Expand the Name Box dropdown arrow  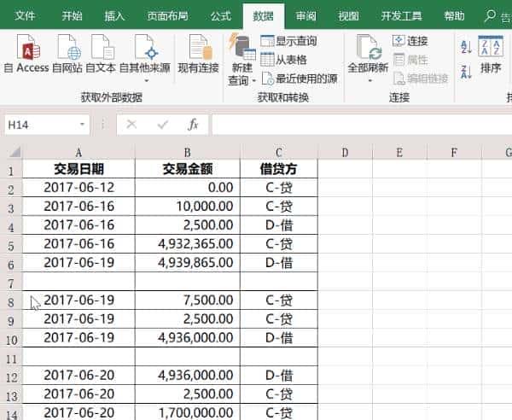(82, 125)
